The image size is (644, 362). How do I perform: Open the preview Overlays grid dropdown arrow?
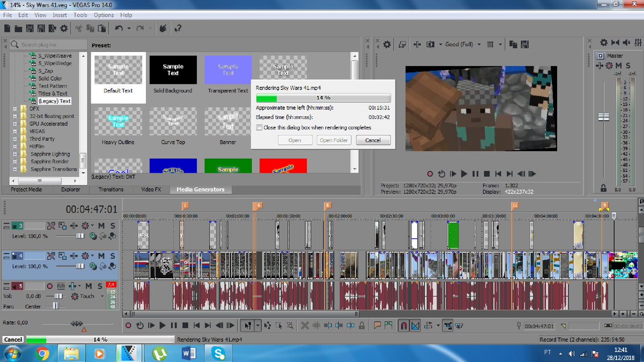[x=500, y=45]
